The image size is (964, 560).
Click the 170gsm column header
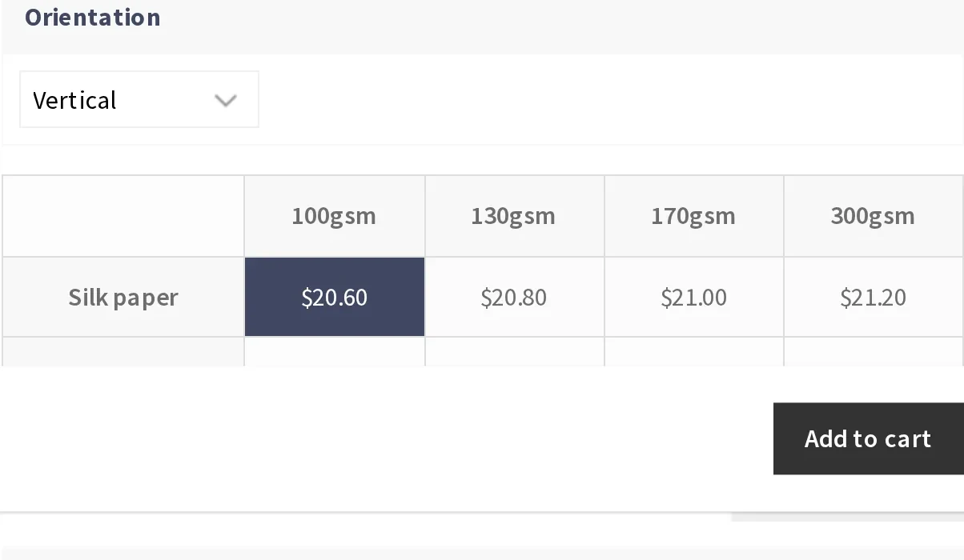pos(693,216)
